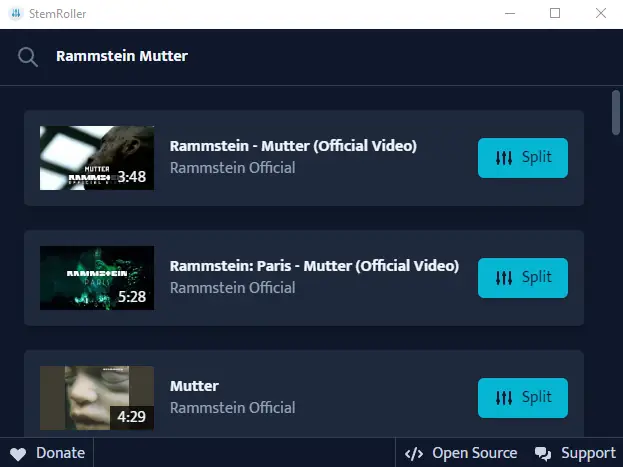Click the StemRoller app icon in title bar
This screenshot has height=467, width=623.
pyautogui.click(x=16, y=14)
